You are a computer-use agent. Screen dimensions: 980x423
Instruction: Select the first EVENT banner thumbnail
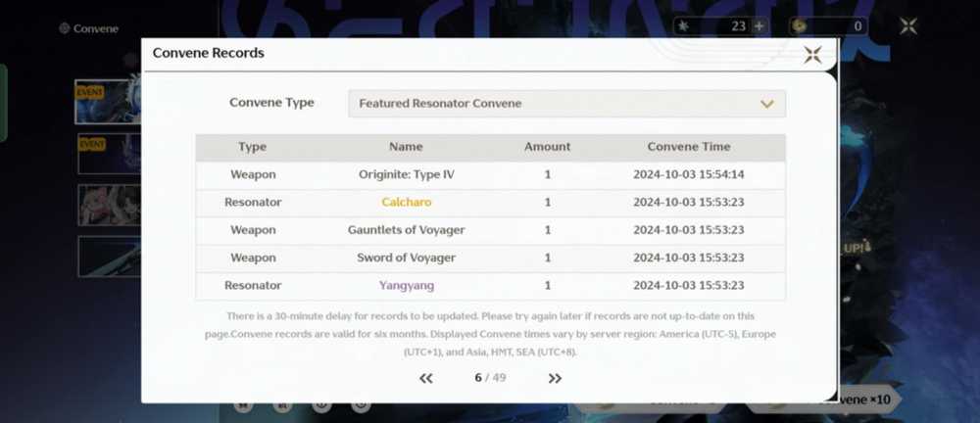(x=107, y=101)
